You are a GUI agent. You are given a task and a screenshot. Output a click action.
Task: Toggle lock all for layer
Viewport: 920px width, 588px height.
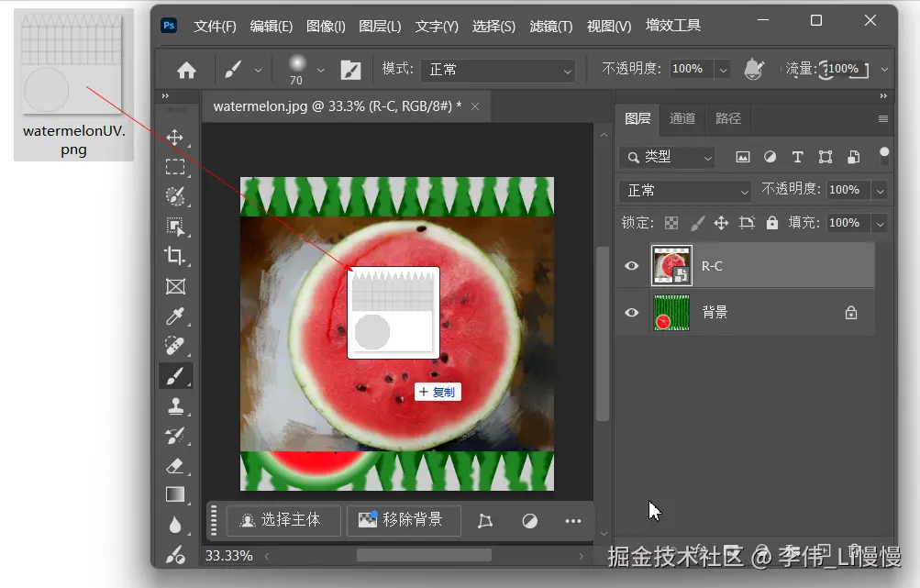click(772, 223)
